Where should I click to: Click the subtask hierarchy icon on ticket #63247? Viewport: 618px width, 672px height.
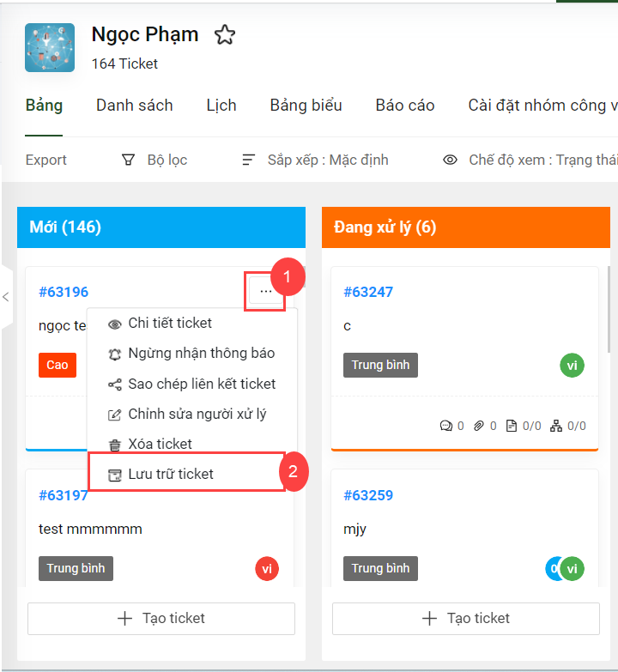coord(556,426)
